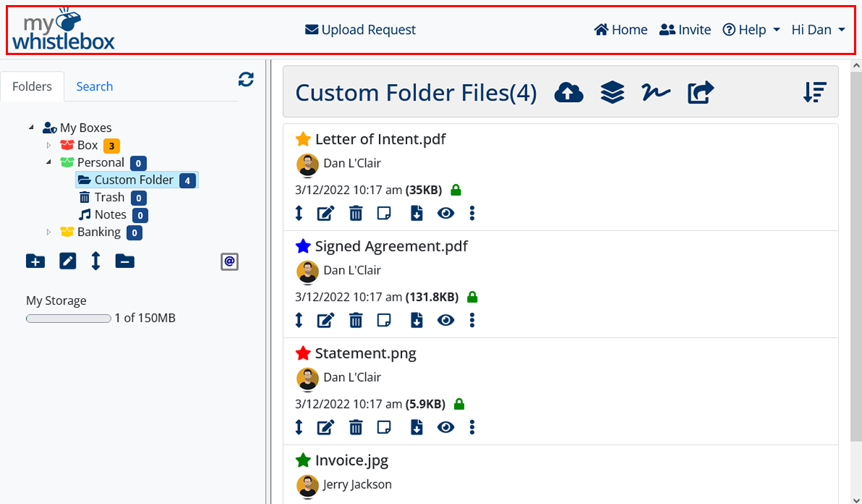This screenshot has width=862, height=504.
Task: Click the email @ icon below folders
Action: coord(230,261)
